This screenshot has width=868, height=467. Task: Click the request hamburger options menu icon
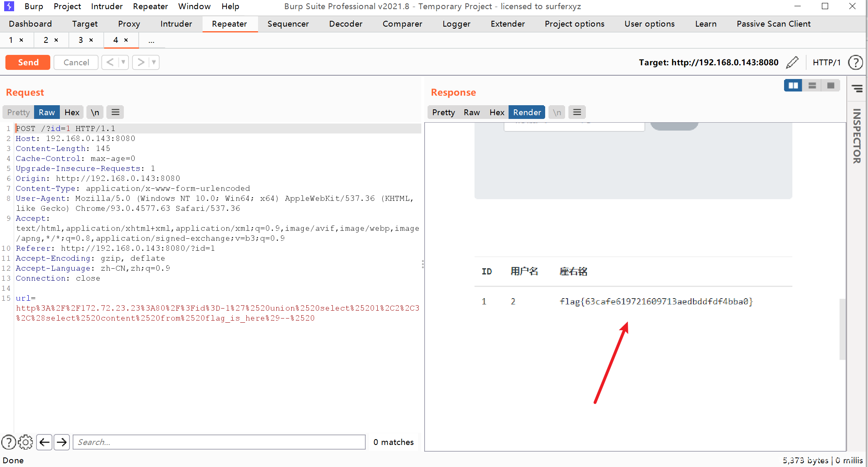(x=115, y=112)
